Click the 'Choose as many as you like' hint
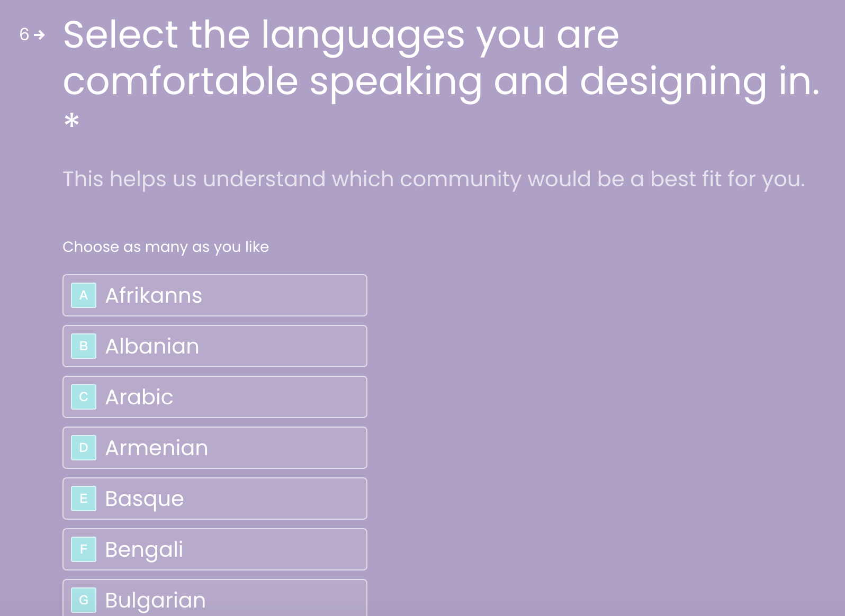 [x=166, y=247]
